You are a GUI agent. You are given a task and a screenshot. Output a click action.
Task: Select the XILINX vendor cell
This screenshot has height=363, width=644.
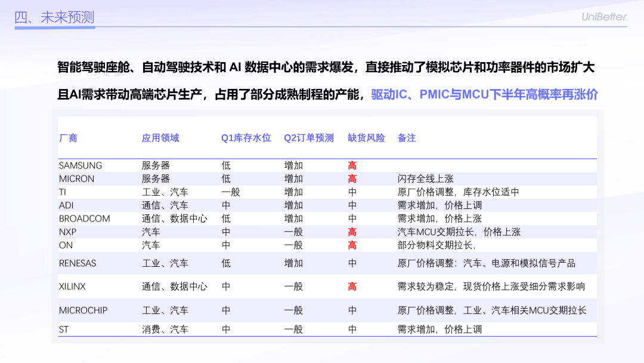(x=72, y=287)
